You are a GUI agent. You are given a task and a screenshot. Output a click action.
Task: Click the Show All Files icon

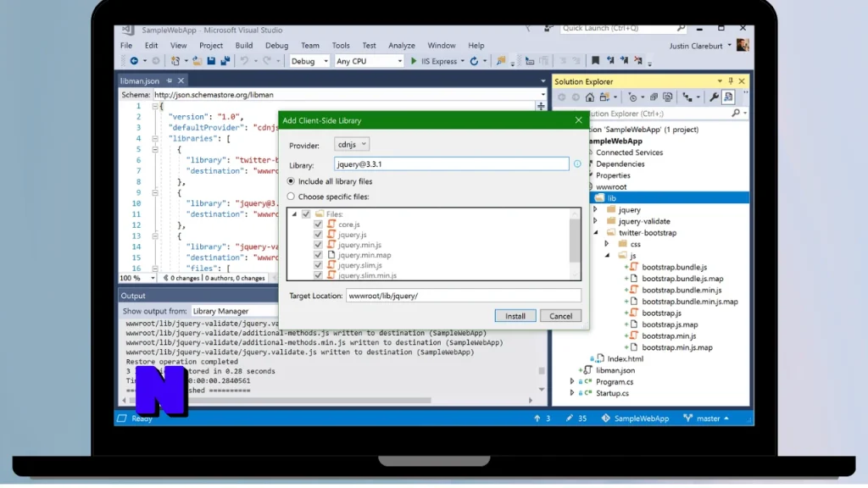tap(668, 97)
